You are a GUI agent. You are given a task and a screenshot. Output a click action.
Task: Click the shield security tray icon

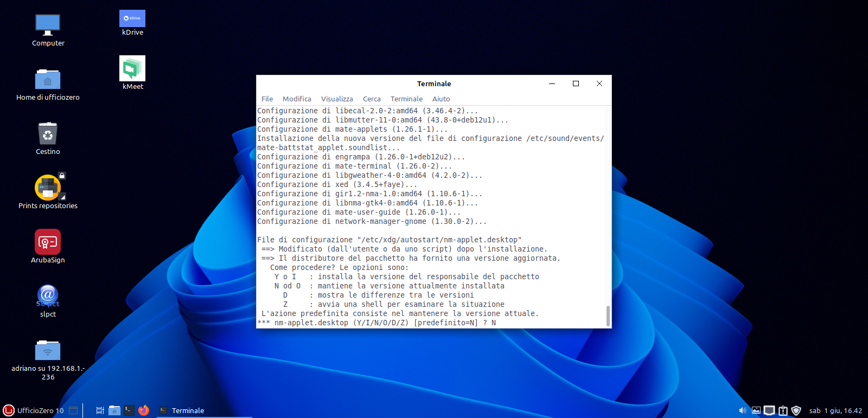796,410
